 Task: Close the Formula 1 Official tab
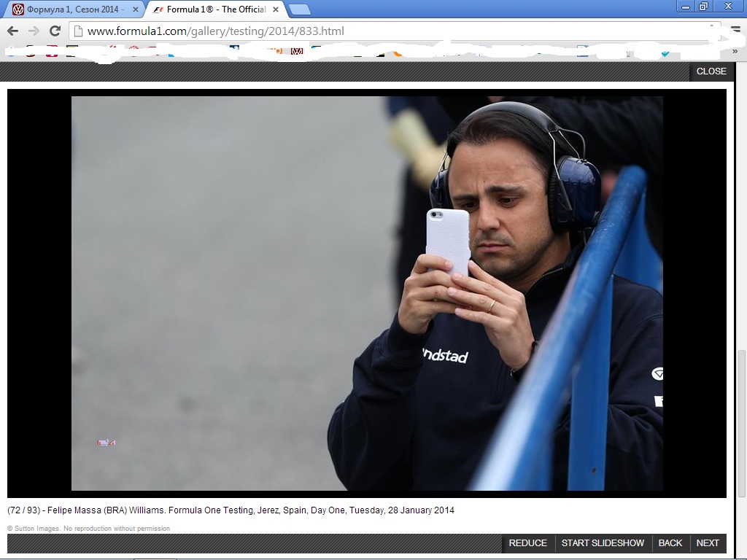pyautogui.click(x=276, y=9)
